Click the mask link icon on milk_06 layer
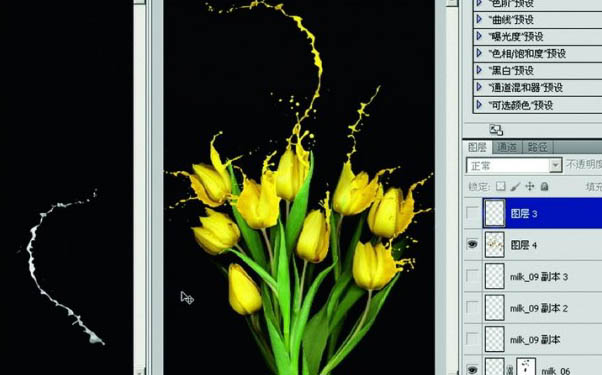Viewport: 602px width, 375px height. pyautogui.click(x=510, y=370)
